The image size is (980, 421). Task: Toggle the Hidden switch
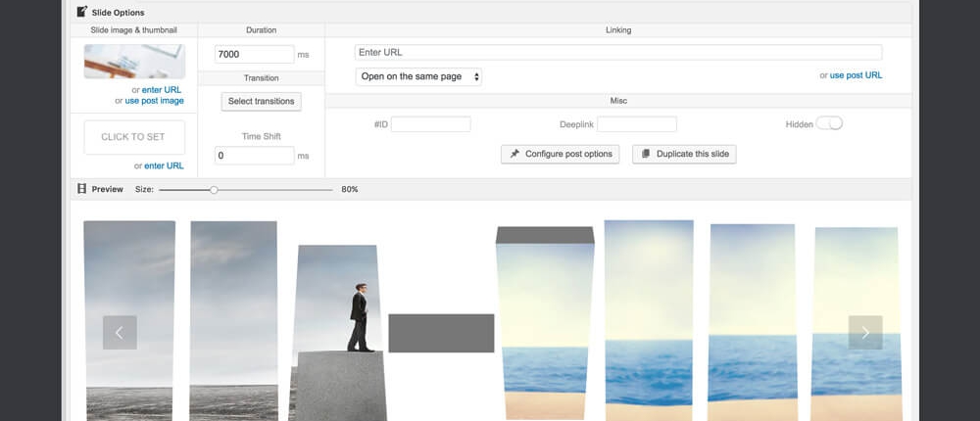tap(829, 123)
